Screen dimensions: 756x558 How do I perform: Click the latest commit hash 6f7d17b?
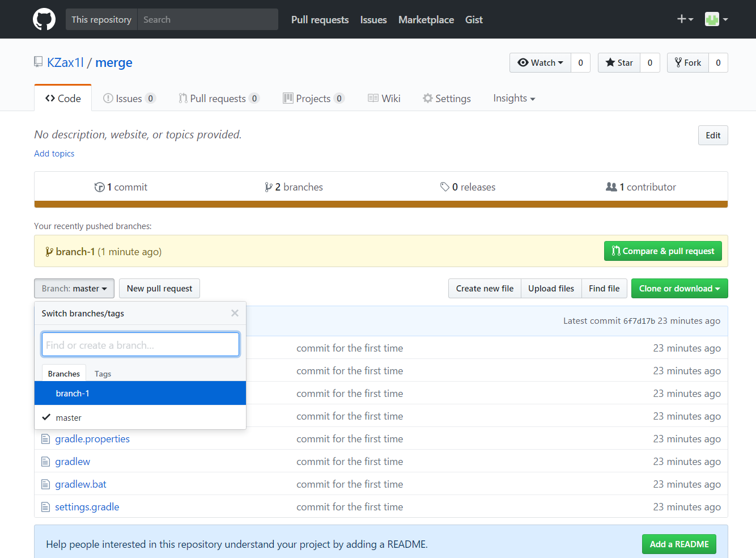coord(639,321)
